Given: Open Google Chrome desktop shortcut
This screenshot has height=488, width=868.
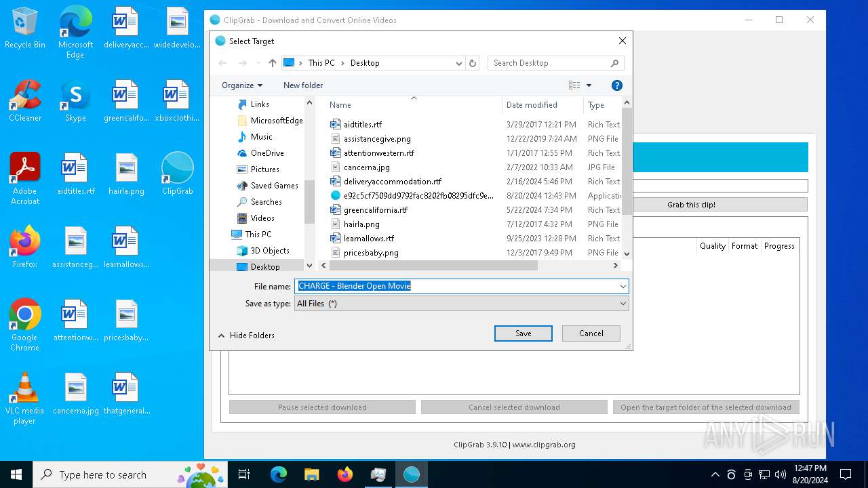Looking at the screenshot, I should click(25, 325).
